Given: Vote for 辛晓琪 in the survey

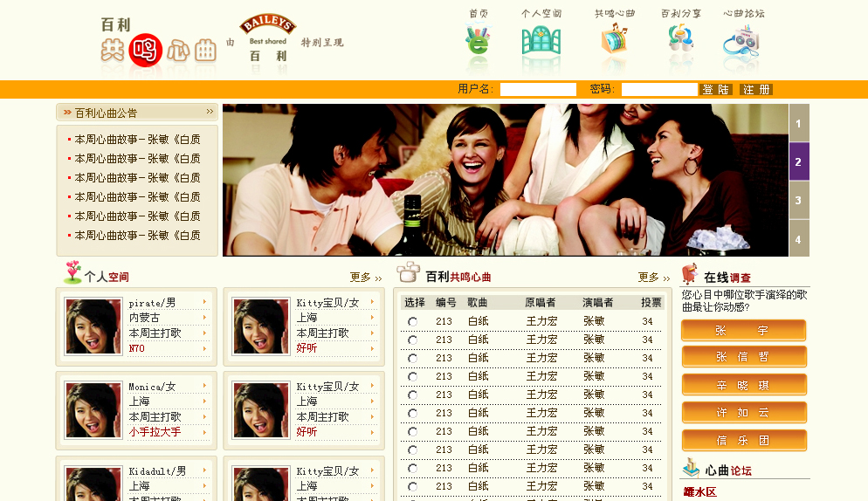Looking at the screenshot, I should click(743, 385).
